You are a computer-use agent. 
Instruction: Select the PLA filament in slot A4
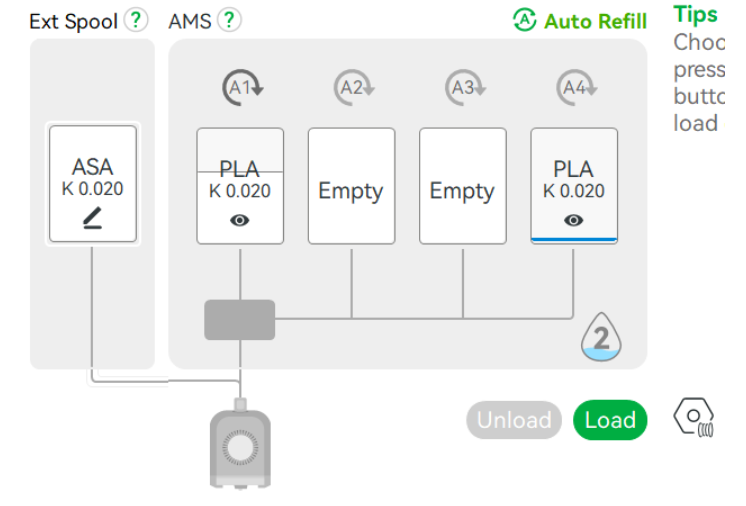pyautogui.click(x=573, y=175)
